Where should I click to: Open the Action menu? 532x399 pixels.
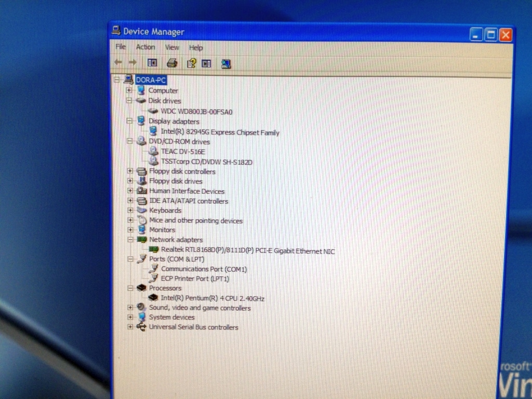[x=145, y=47]
